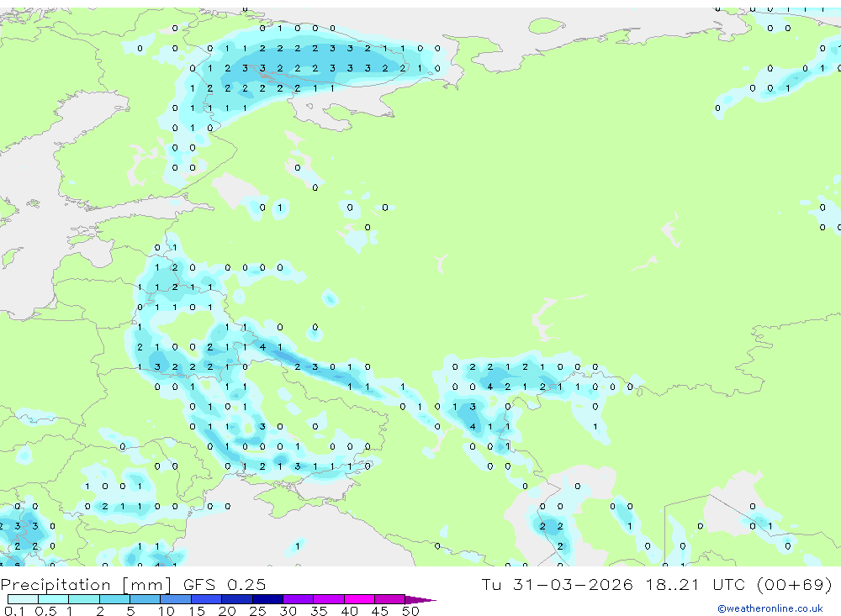This screenshot has height=616, width=841.
Task: Select the 40–45 mm magenta legend swatch
Action: point(359,599)
